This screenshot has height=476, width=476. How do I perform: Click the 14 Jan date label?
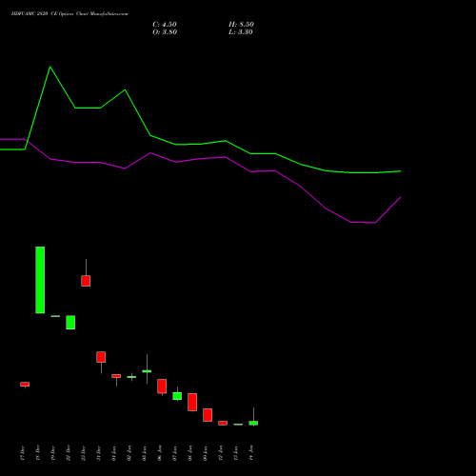(x=251, y=453)
